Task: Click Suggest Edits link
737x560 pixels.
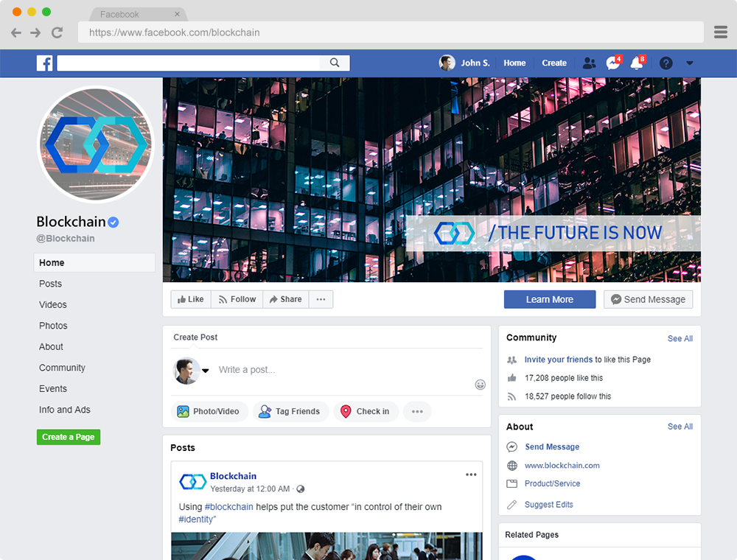Action: pyautogui.click(x=548, y=505)
